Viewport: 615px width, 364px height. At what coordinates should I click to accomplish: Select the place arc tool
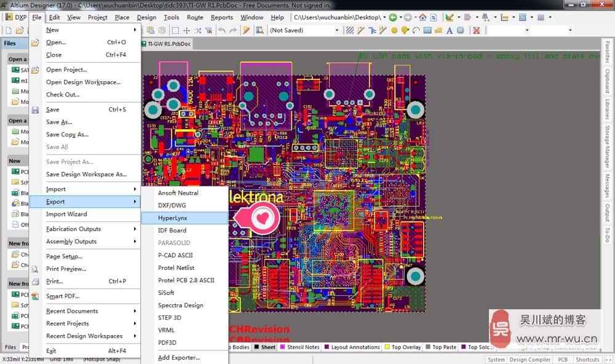coord(416,30)
